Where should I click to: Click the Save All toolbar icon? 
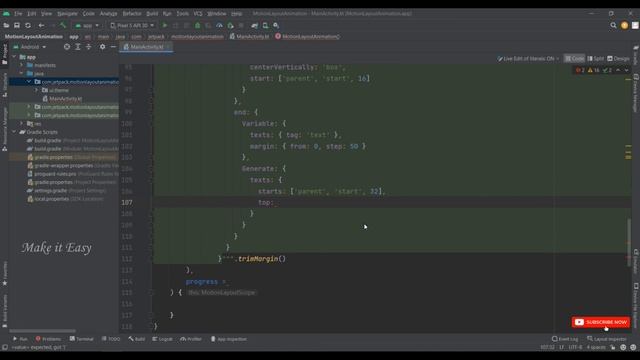point(17,25)
